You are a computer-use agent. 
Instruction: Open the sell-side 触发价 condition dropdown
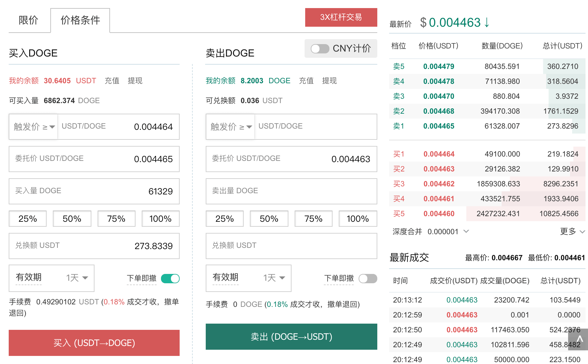[x=230, y=127]
